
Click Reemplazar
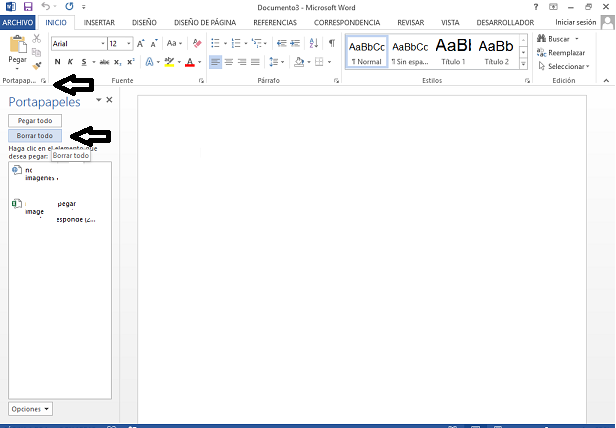(561, 53)
